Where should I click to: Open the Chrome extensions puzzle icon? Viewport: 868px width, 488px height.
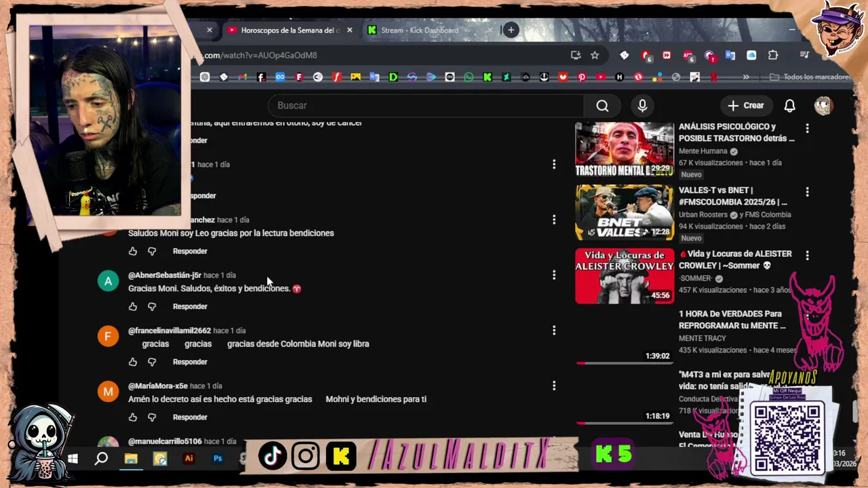(773, 55)
